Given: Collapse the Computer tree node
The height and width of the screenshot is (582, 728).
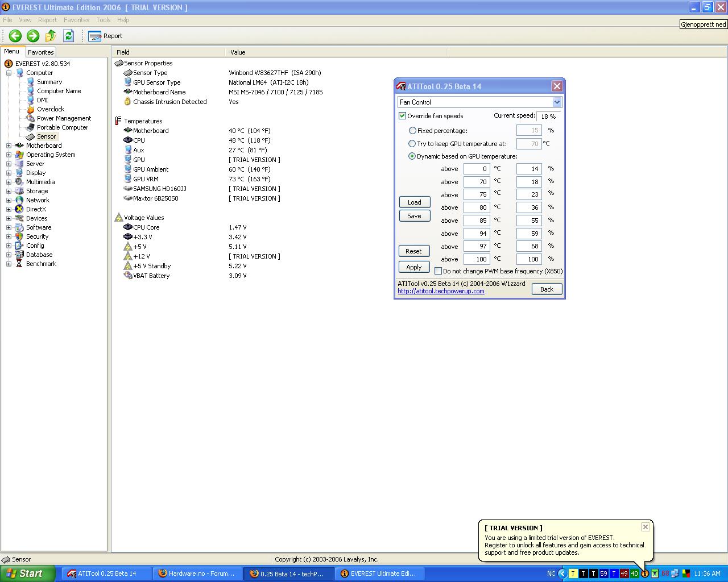Looking at the screenshot, I should click(x=9, y=73).
